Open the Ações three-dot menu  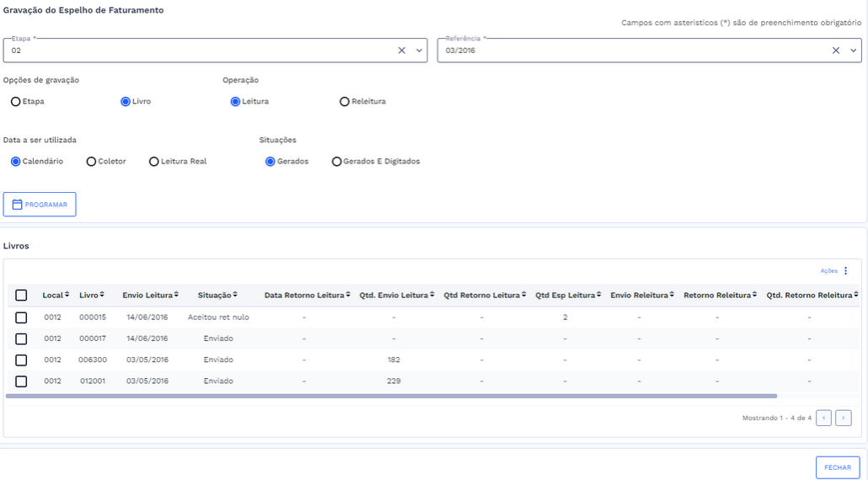tap(846, 271)
